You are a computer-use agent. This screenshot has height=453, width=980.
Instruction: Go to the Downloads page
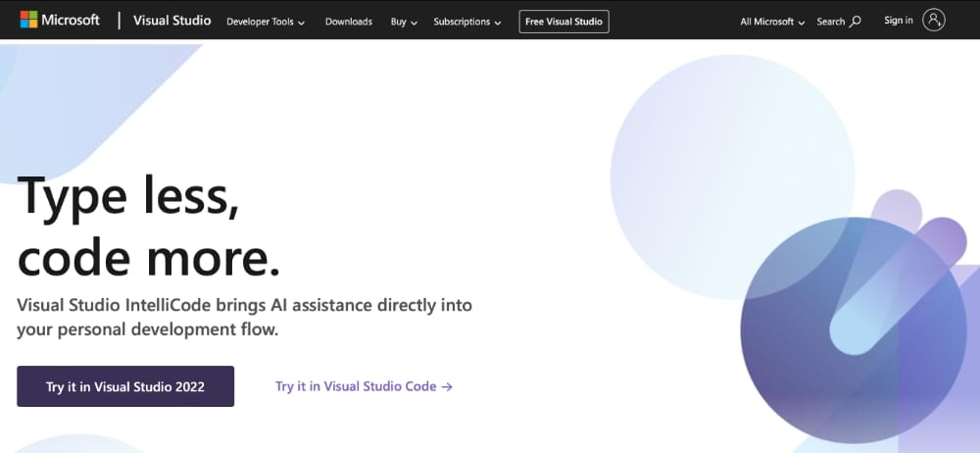pos(348,22)
